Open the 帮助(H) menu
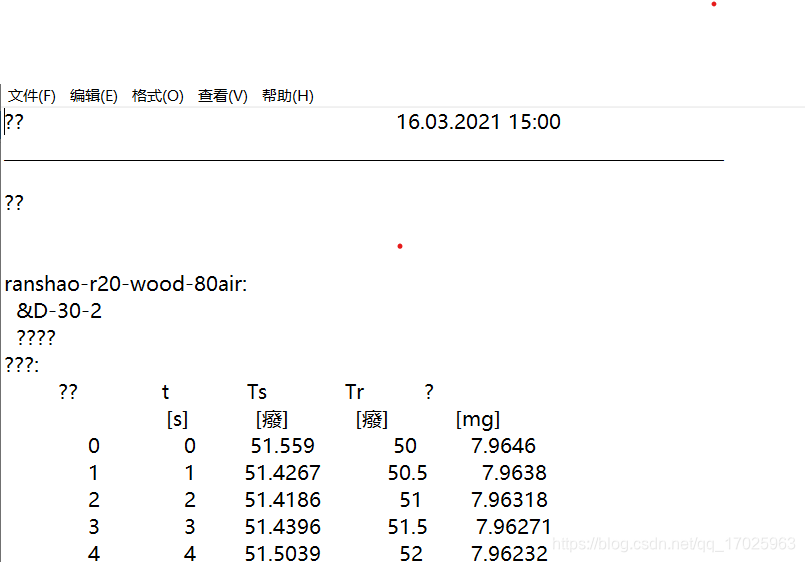 tap(288, 96)
